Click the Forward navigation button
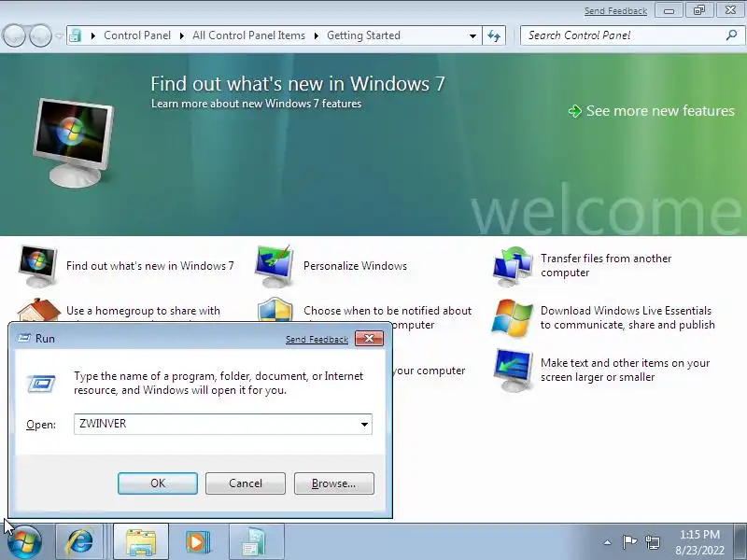 click(40, 35)
